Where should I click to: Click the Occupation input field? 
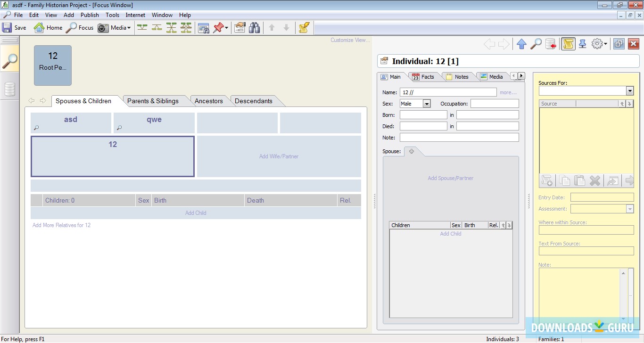pyautogui.click(x=495, y=104)
